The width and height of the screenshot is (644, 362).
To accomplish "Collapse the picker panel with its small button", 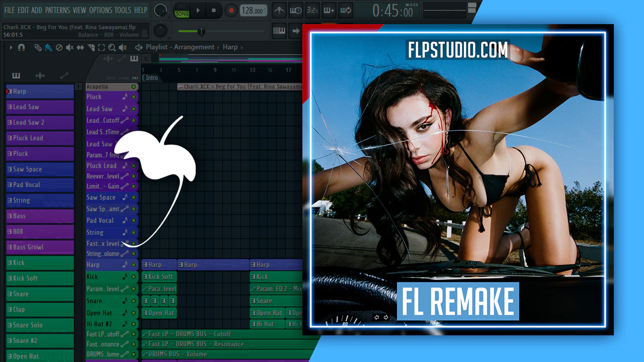I will tap(78, 87).
